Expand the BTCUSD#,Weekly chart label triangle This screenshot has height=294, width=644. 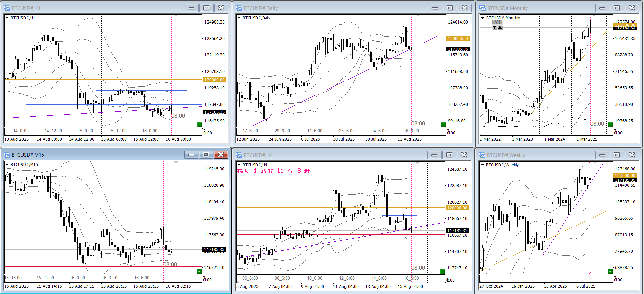click(x=482, y=165)
